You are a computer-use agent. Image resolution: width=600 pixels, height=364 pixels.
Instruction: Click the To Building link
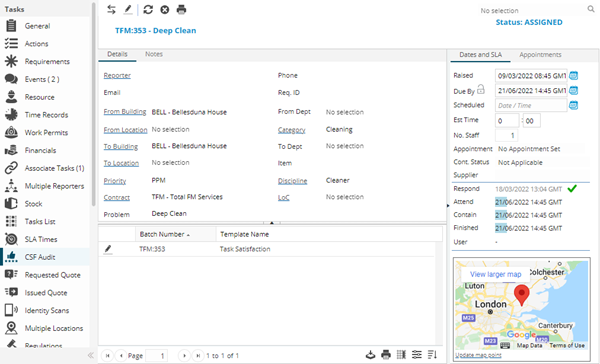(121, 146)
